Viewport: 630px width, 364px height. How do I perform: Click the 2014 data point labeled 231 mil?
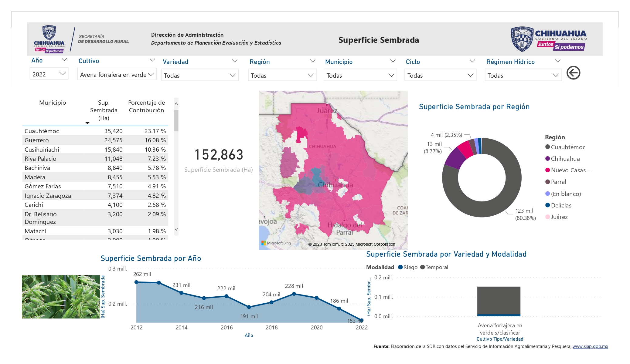coord(181,293)
